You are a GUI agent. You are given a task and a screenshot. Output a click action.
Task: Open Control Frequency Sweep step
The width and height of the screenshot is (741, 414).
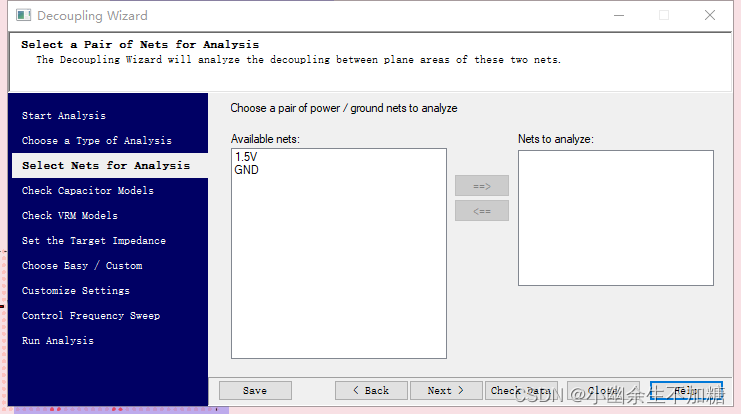[91, 316]
